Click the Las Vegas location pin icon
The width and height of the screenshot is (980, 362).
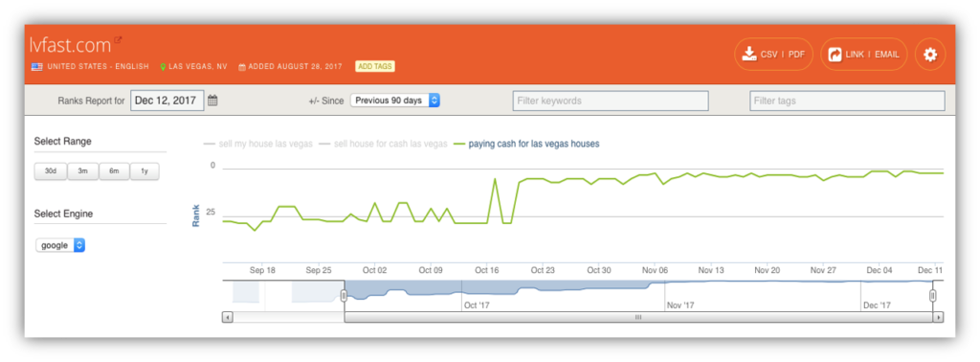(x=163, y=67)
